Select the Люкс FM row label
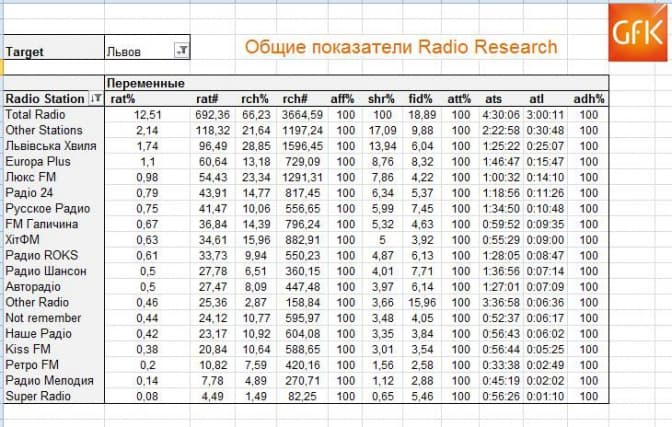 [32, 177]
